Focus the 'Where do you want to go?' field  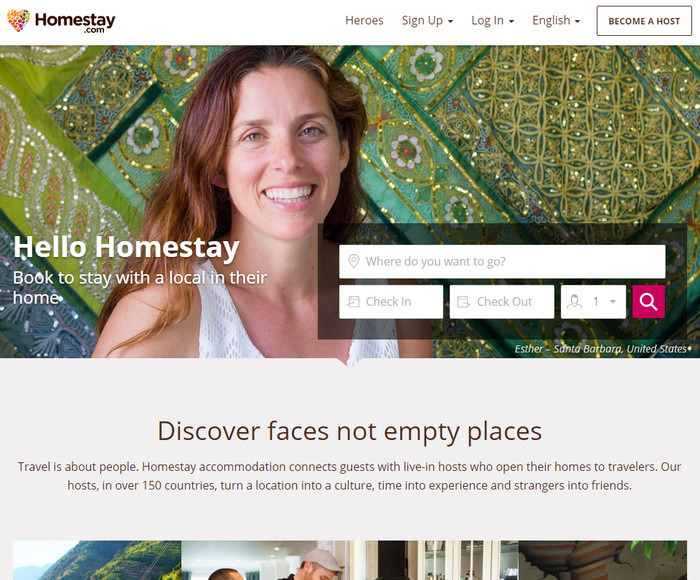coord(502,261)
